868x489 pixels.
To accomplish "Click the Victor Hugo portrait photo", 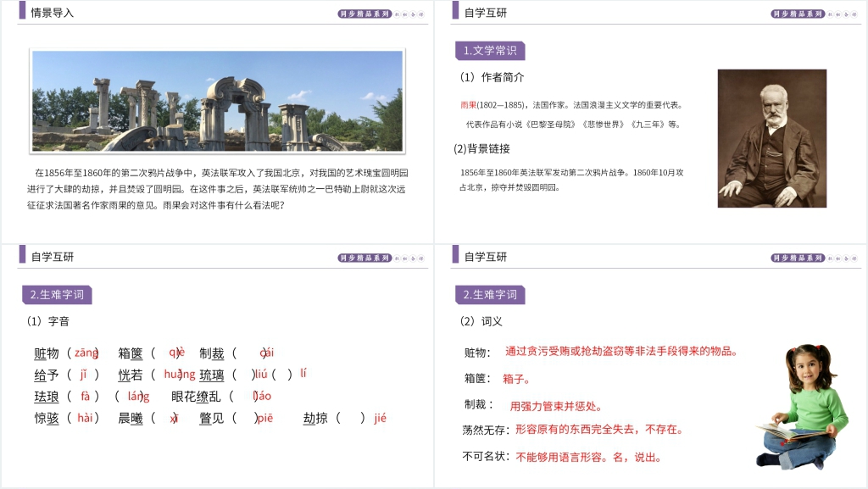I will tap(771, 138).
